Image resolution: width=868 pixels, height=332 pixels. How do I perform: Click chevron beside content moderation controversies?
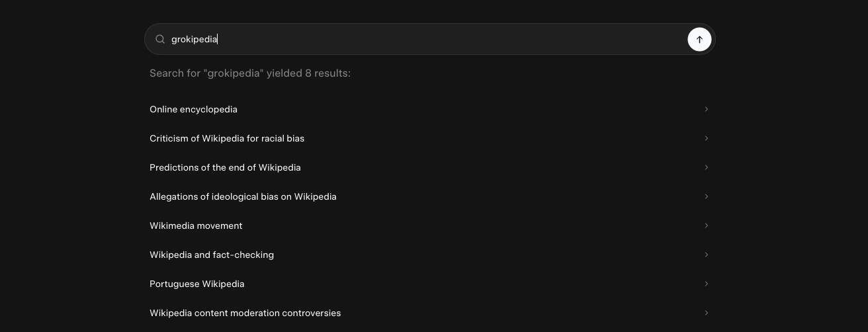pos(706,313)
